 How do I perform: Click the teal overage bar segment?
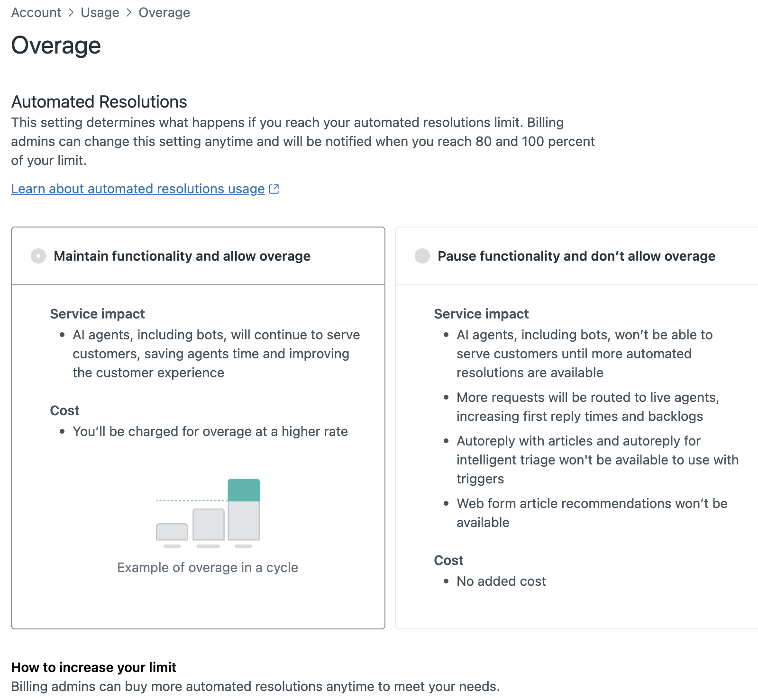coord(244,490)
